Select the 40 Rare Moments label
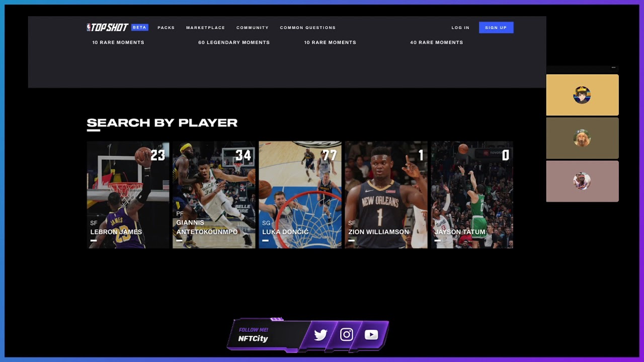 point(437,43)
